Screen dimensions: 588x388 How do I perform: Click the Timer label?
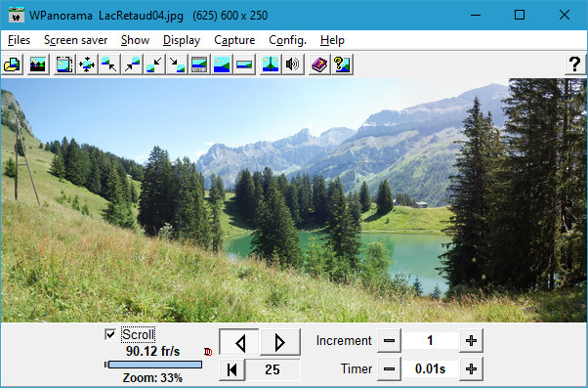click(x=357, y=368)
